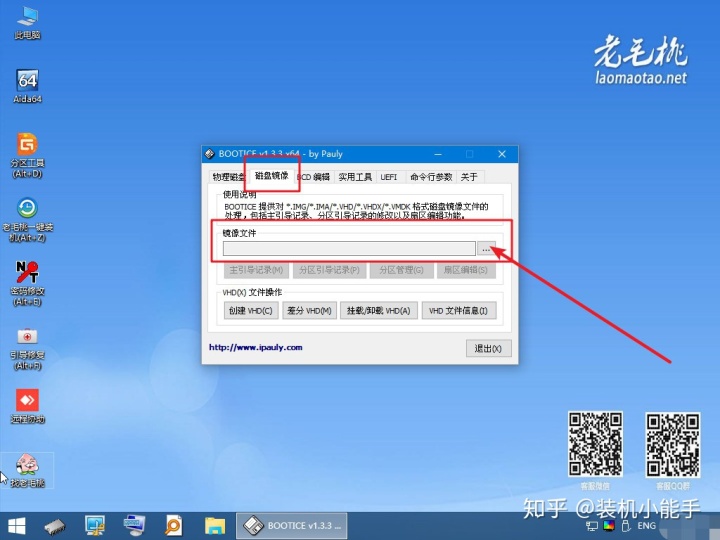The height and width of the screenshot is (540, 720).
Task: Click the 主引导记录(M) button
Action: pos(256,270)
